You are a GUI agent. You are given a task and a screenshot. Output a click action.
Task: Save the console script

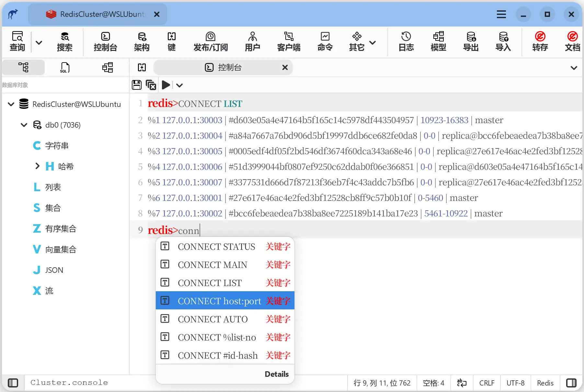click(x=137, y=85)
